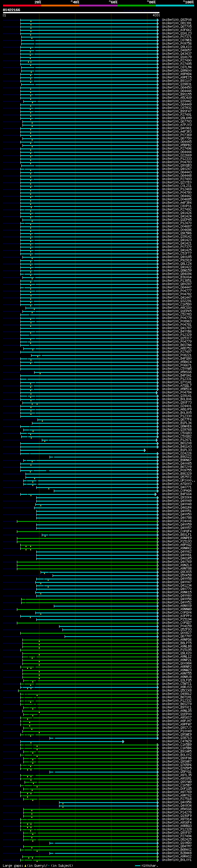This screenshot has width=197, height=868.
Task: Click the label UniRef100_B8XLF1
Action: click(177, 535)
